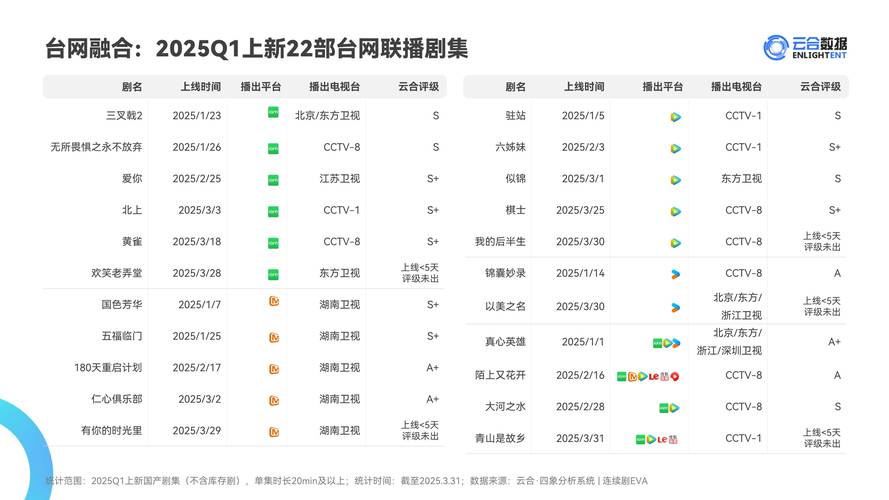The image size is (889, 500).
Task: Click the A rating for 锦囊妙录
Action: (837, 273)
